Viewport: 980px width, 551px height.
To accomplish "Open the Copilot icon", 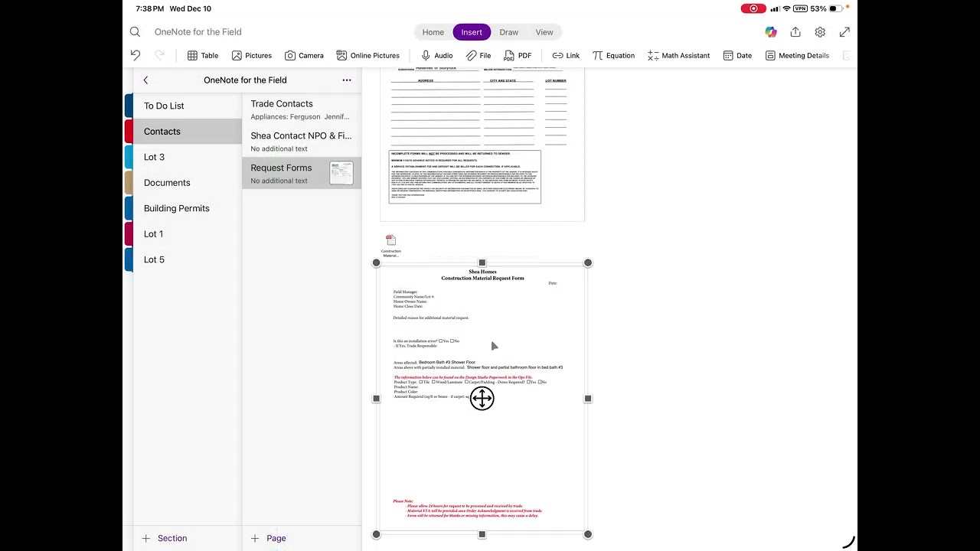I will [x=771, y=32].
